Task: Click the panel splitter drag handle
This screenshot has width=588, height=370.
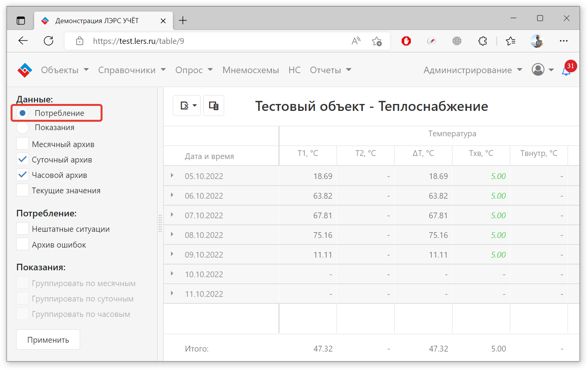Action: [160, 224]
